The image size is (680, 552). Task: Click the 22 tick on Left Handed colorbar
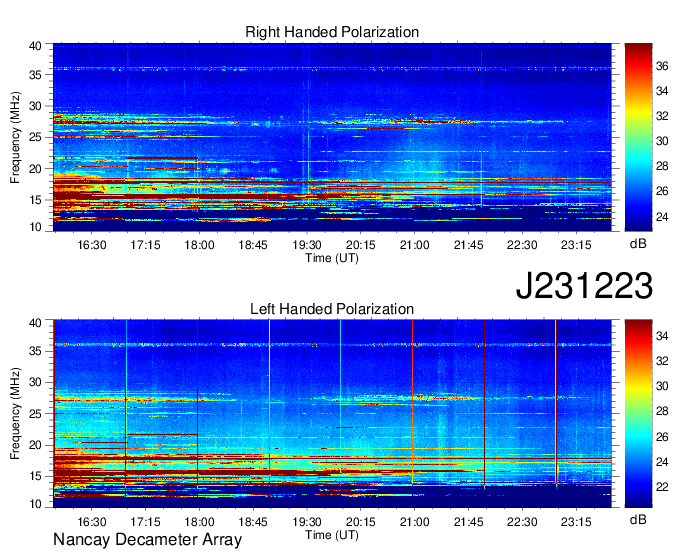pos(662,487)
